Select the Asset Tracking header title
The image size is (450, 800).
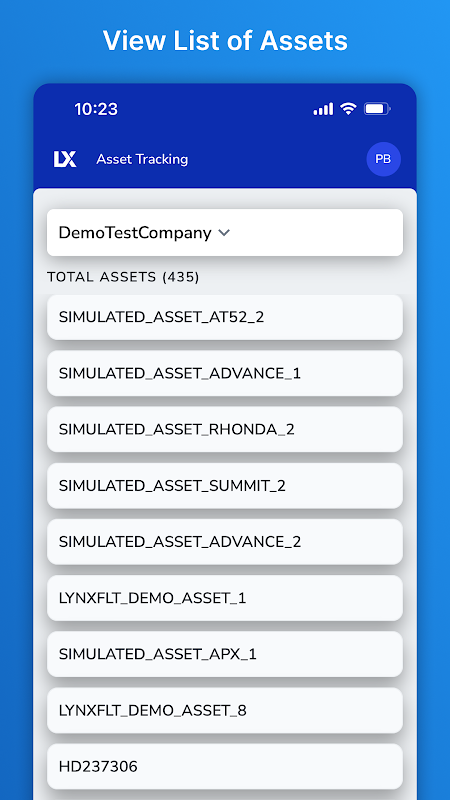click(142, 159)
